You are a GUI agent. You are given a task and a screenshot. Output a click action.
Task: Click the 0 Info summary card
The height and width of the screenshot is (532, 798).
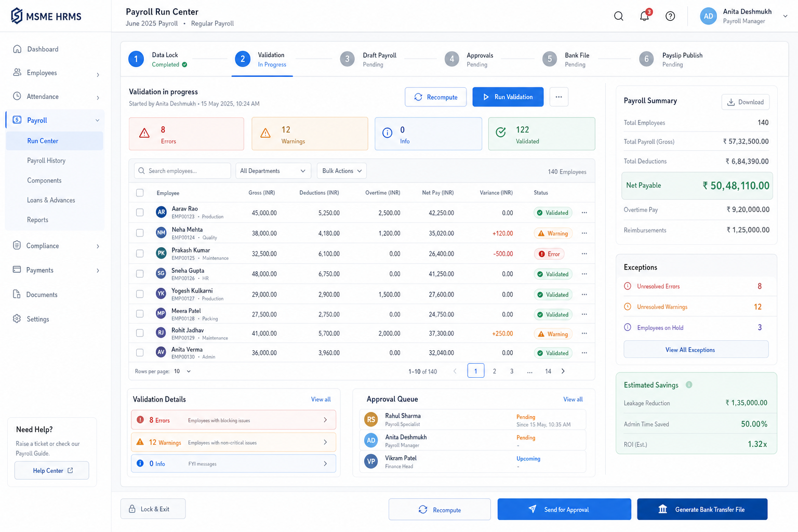(429, 134)
